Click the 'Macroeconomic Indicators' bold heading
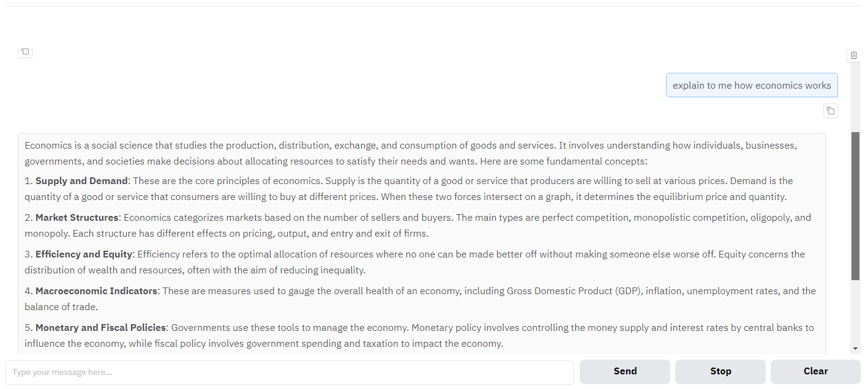 coord(96,291)
